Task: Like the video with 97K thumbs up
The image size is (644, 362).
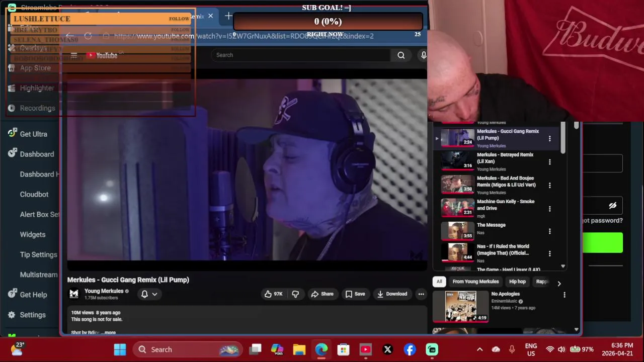Action: point(274,294)
